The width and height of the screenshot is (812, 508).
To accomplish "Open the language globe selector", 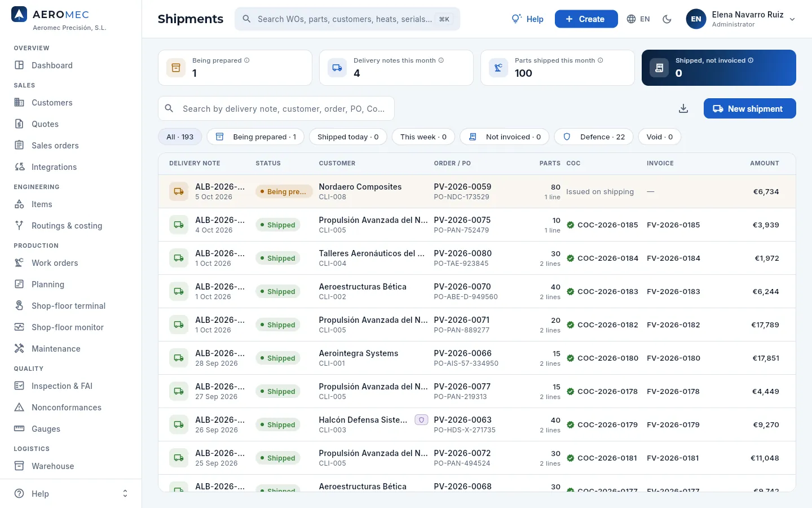I will 638,19.
